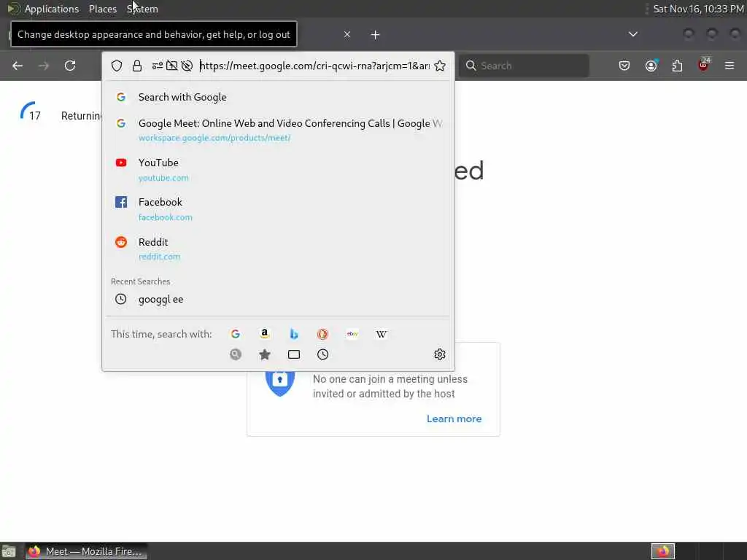Go back to the previous page
The height and width of the screenshot is (560, 747).
(x=18, y=66)
